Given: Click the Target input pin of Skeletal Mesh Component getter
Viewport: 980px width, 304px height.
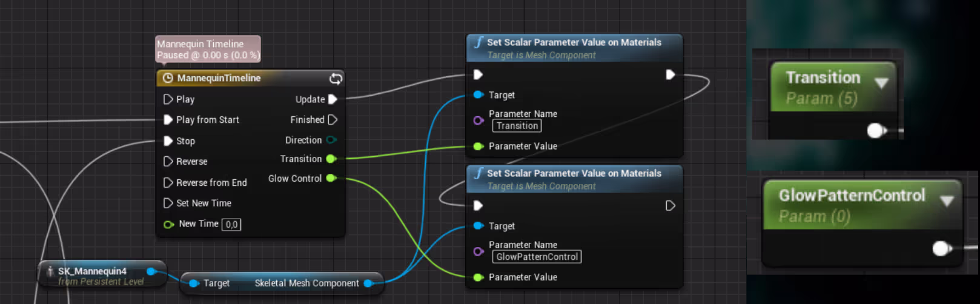Looking at the screenshot, I should point(194,283).
